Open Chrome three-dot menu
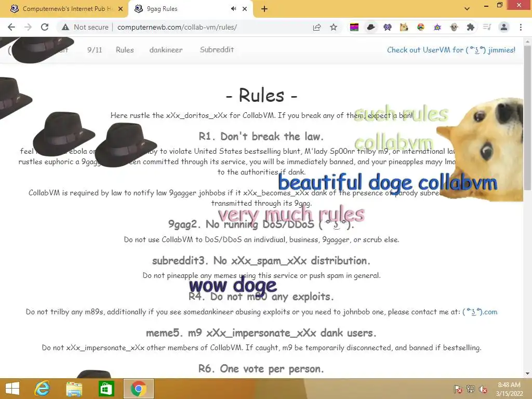The height and width of the screenshot is (399, 532). pos(521,27)
